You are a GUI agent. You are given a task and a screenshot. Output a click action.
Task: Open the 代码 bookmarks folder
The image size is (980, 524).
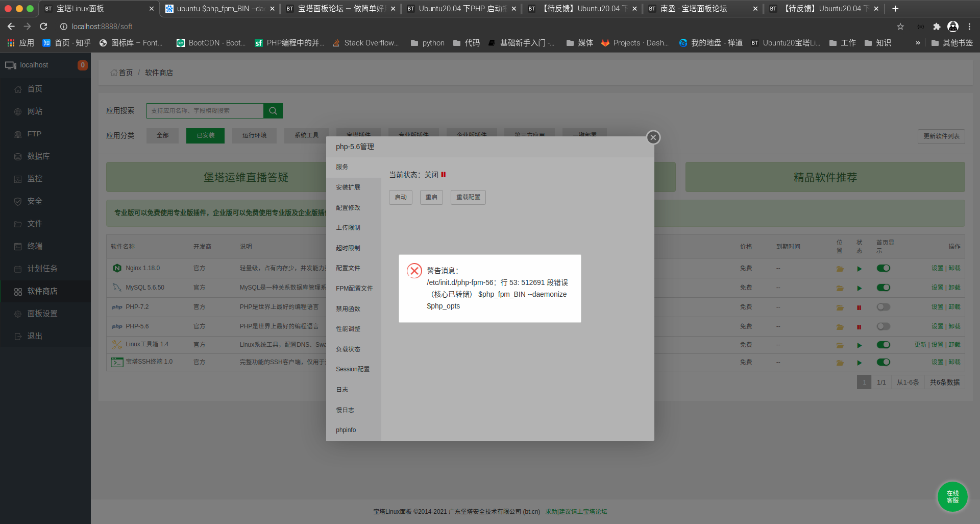pos(467,43)
